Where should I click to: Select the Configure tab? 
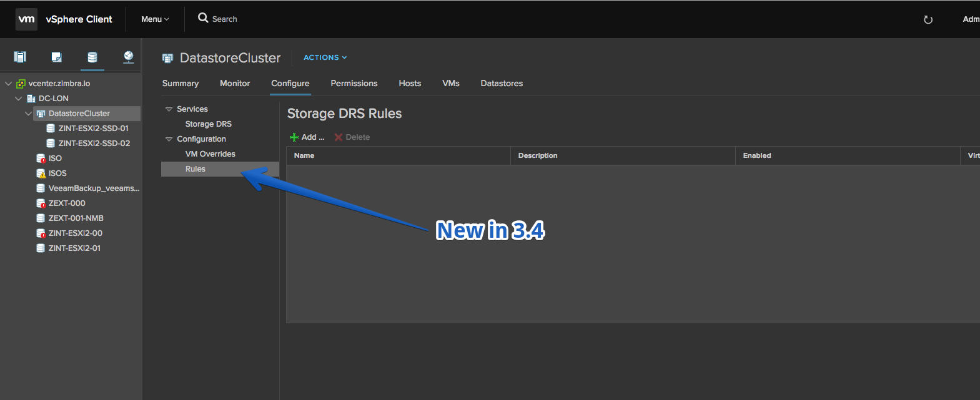click(x=290, y=83)
